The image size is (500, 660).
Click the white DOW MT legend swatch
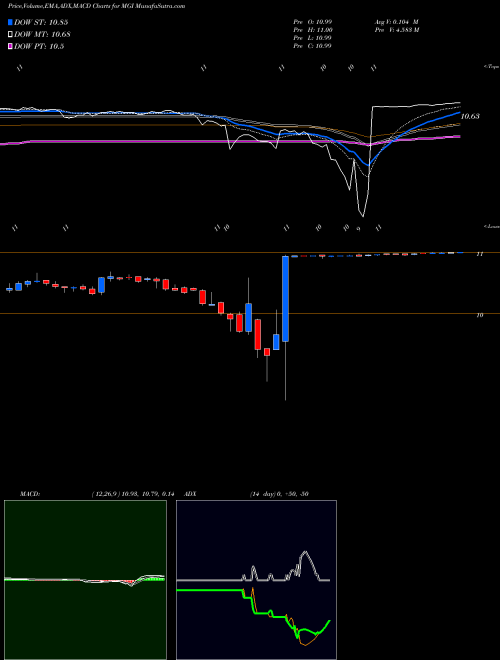click(10, 35)
